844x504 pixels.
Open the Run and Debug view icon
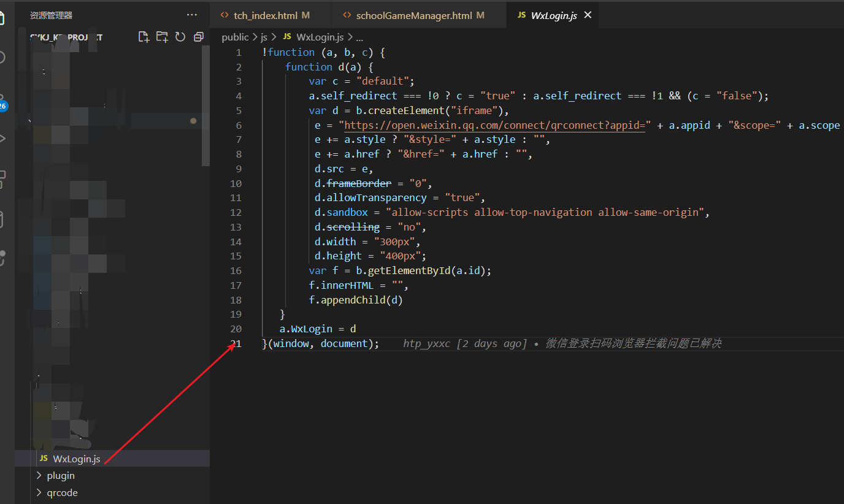point(2,139)
